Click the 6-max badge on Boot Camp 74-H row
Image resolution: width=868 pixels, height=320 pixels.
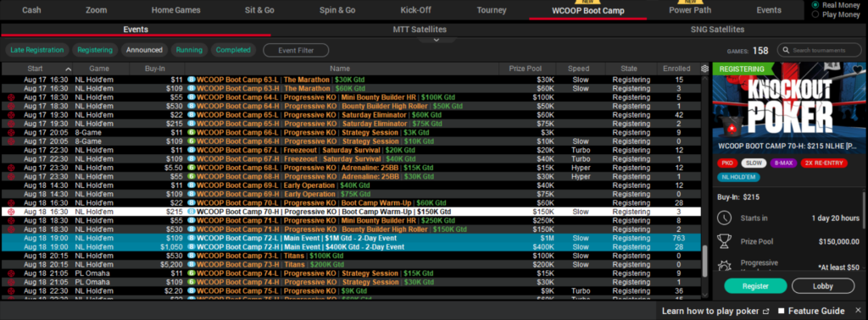(x=191, y=283)
